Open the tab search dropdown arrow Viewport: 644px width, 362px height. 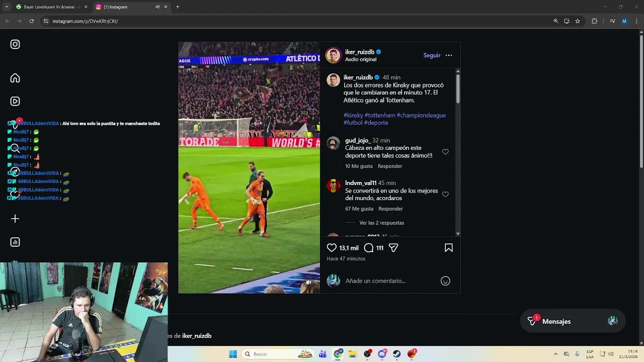coord(7,7)
